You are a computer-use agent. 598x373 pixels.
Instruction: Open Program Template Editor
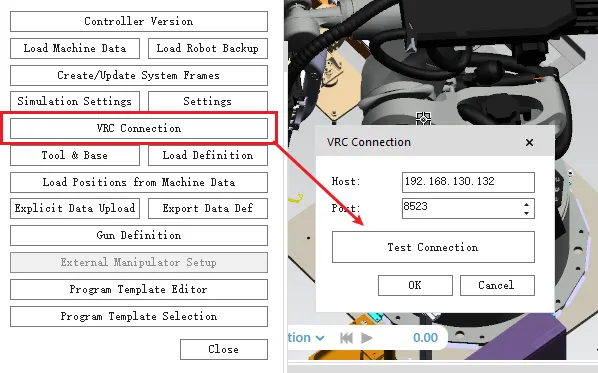pyautogui.click(x=139, y=289)
